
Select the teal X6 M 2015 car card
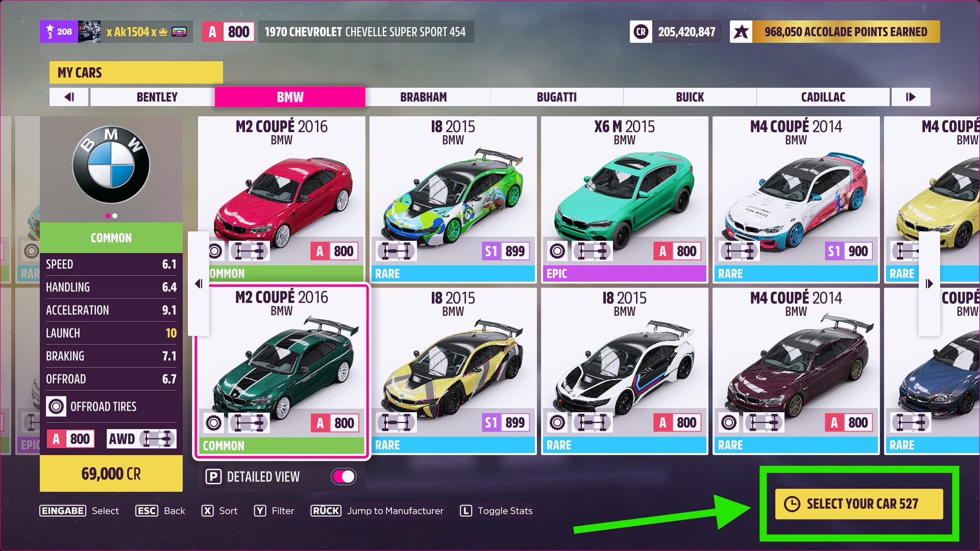(624, 199)
